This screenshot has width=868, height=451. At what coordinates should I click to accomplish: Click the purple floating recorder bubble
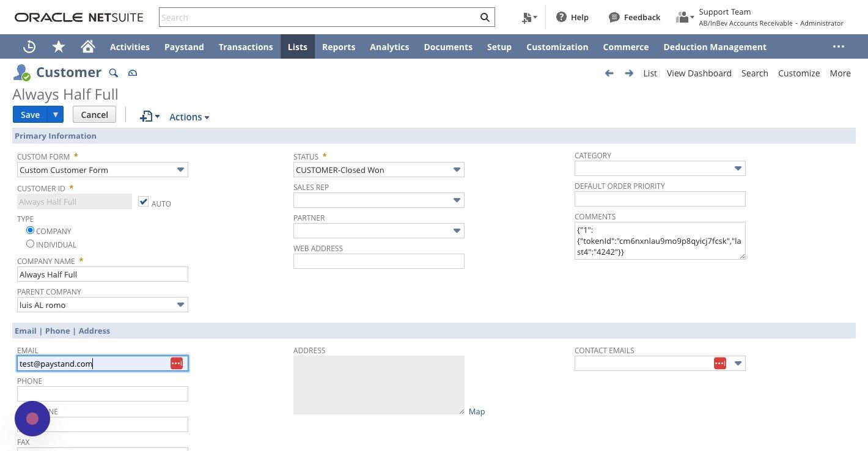(32, 419)
